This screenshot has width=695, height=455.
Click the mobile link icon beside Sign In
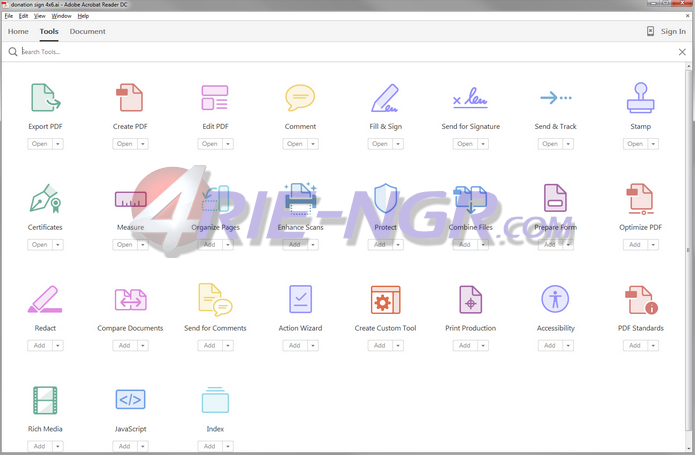(x=650, y=31)
